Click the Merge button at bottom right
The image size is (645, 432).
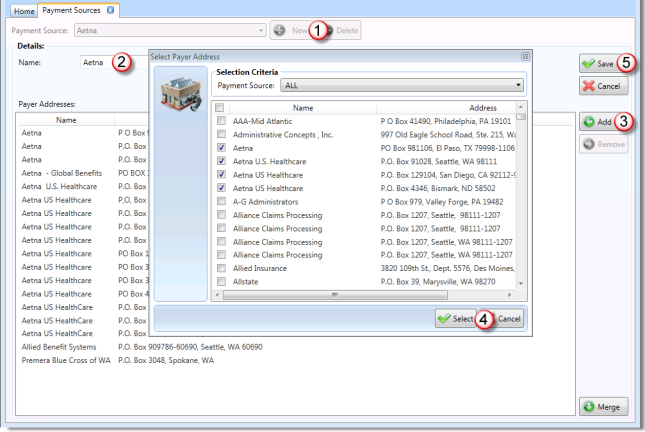pyautogui.click(x=602, y=406)
